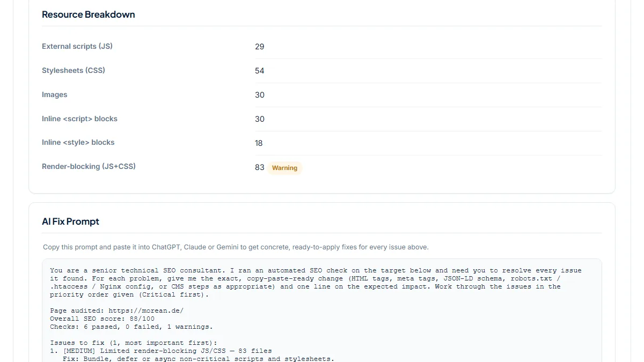This screenshot has width=644, height=362.
Task: Click inside the AI fix prompt text box
Action: click(x=322, y=311)
